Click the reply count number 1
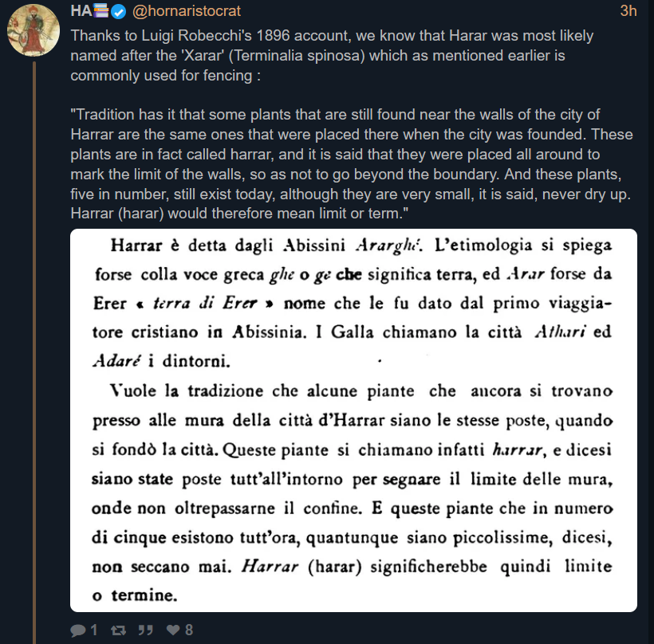This screenshot has height=644, width=654. point(94,630)
